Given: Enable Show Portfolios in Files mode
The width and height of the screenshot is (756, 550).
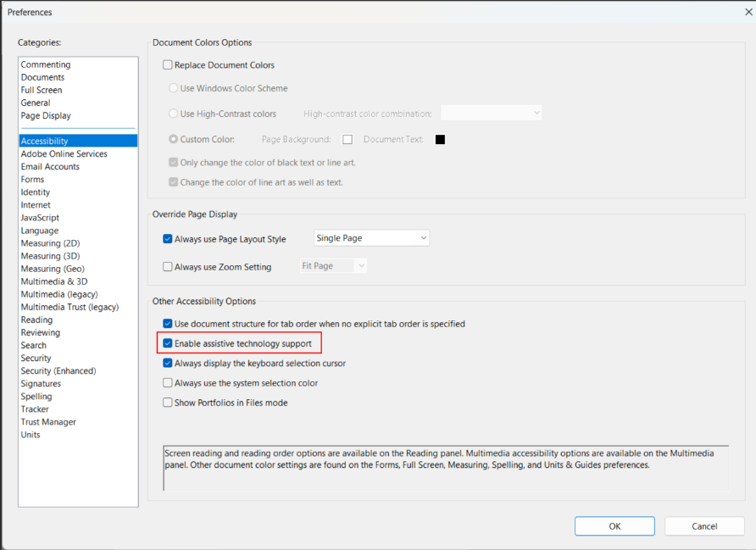Looking at the screenshot, I should pyautogui.click(x=167, y=403).
